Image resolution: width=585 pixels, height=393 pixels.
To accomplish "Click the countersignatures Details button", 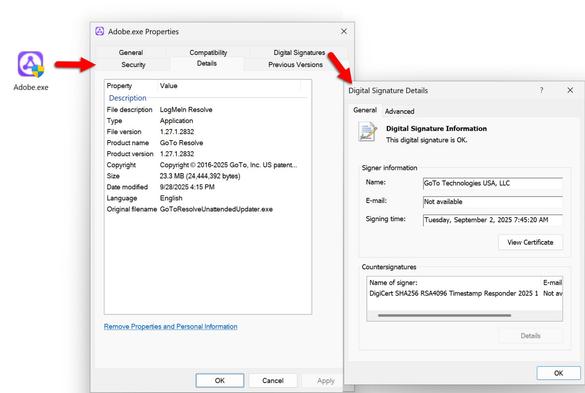I will tap(530, 336).
